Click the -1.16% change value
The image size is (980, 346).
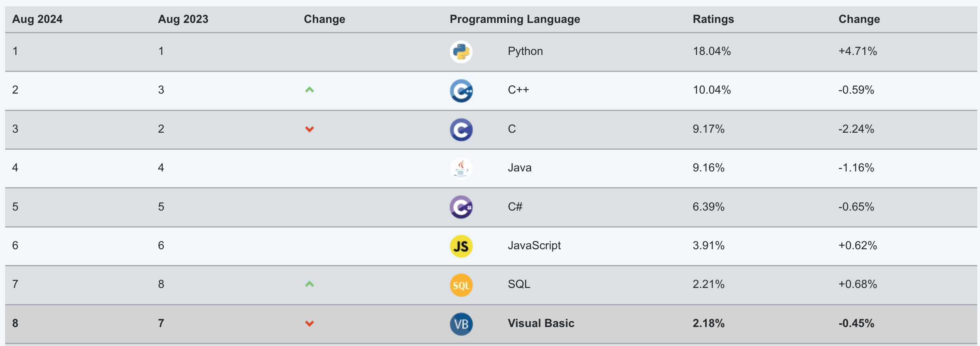pos(856,167)
